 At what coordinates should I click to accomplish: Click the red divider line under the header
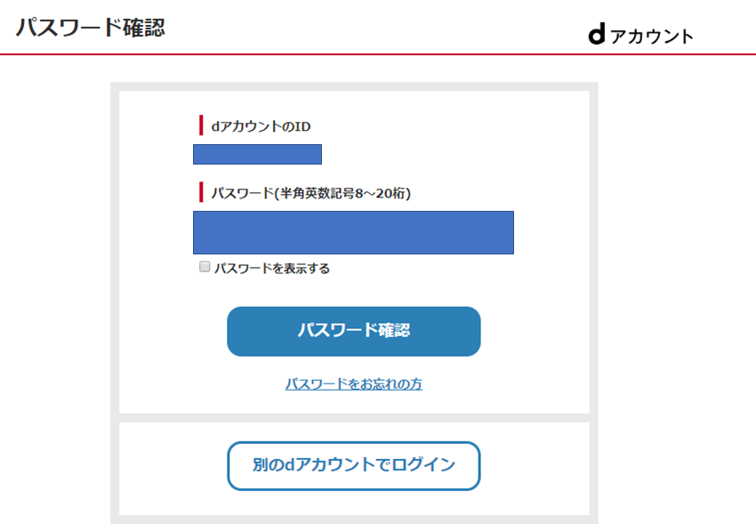click(x=378, y=54)
